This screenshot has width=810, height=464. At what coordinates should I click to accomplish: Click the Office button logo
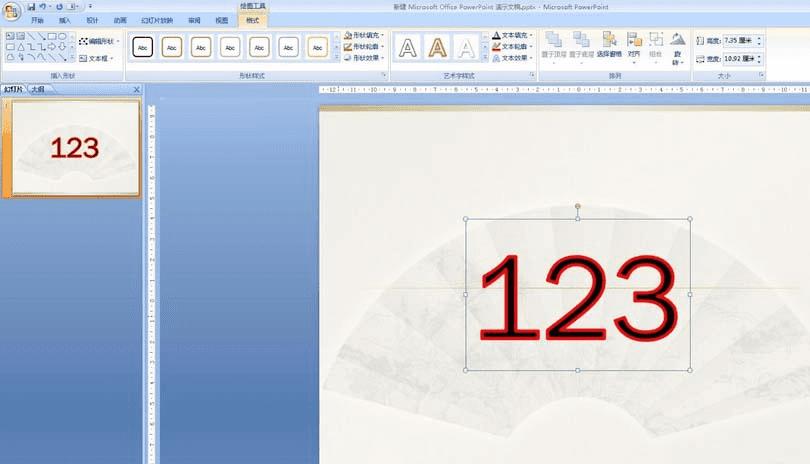[x=11, y=10]
